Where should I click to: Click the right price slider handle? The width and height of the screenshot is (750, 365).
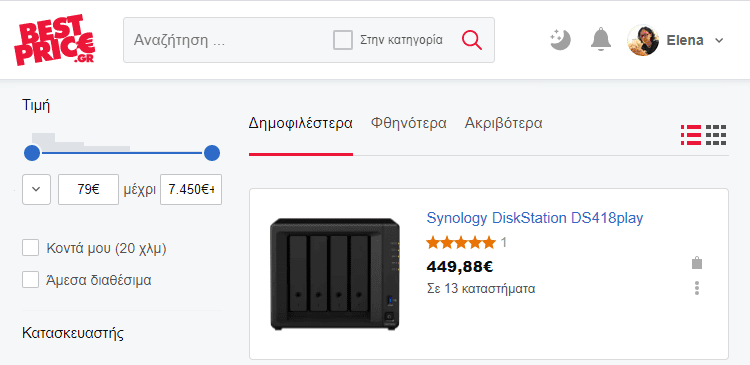point(211,154)
